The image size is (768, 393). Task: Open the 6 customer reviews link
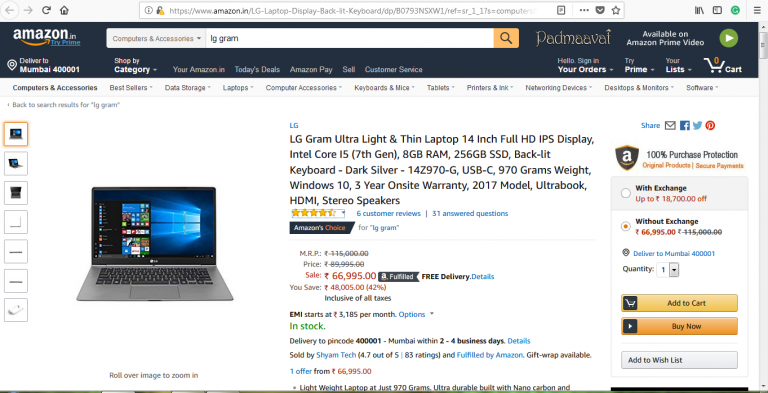pos(388,214)
